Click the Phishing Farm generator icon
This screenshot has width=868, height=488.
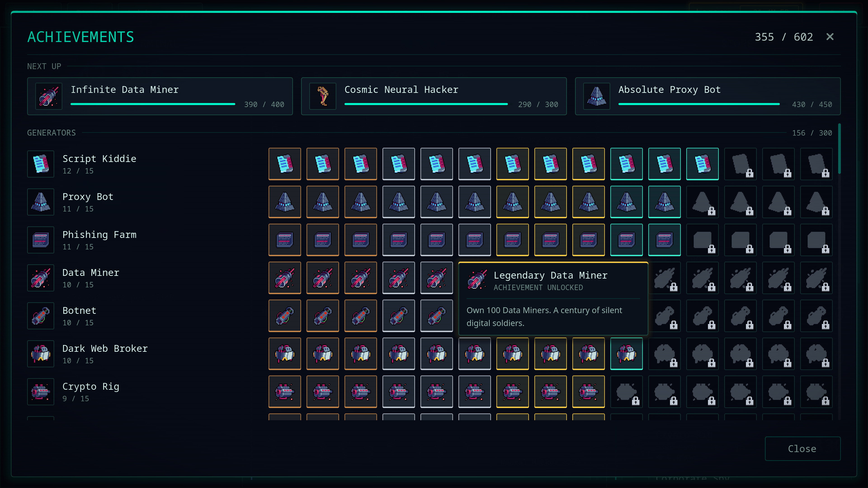pos(41,240)
